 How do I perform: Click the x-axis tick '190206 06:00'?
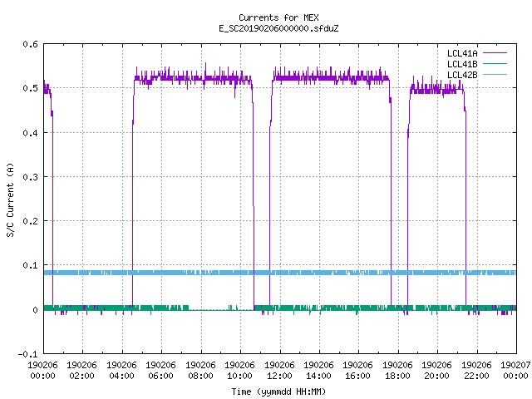click(160, 371)
